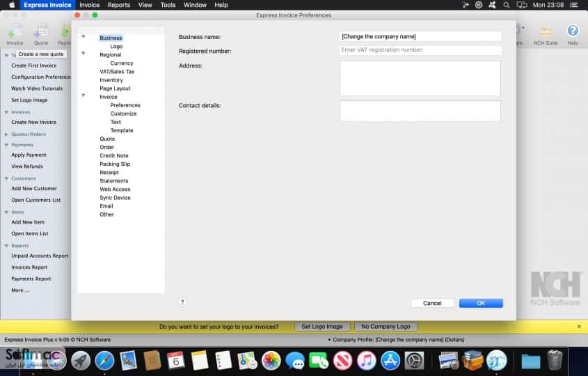Select Web Access in preferences tree

(115, 189)
